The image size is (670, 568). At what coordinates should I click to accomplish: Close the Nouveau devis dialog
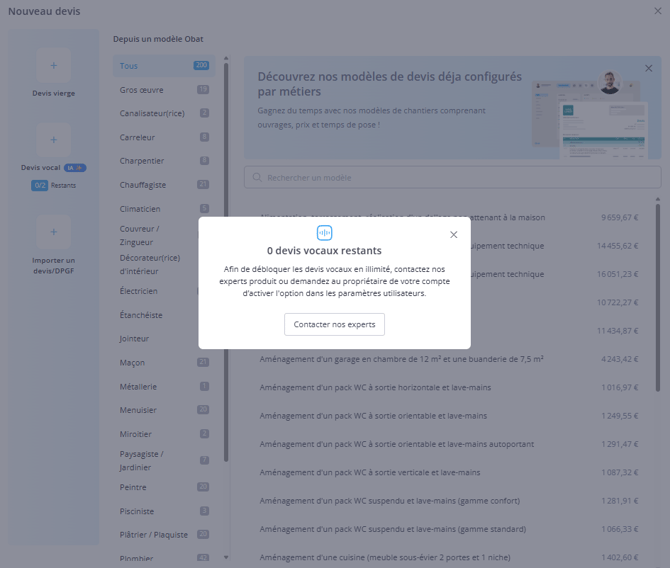point(655,11)
